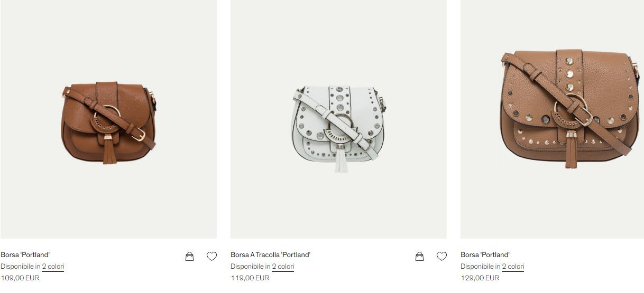The height and width of the screenshot is (293, 644).
Task: Open the Borsa A Tracolla 'Portland' title link
Action: pyautogui.click(x=271, y=255)
